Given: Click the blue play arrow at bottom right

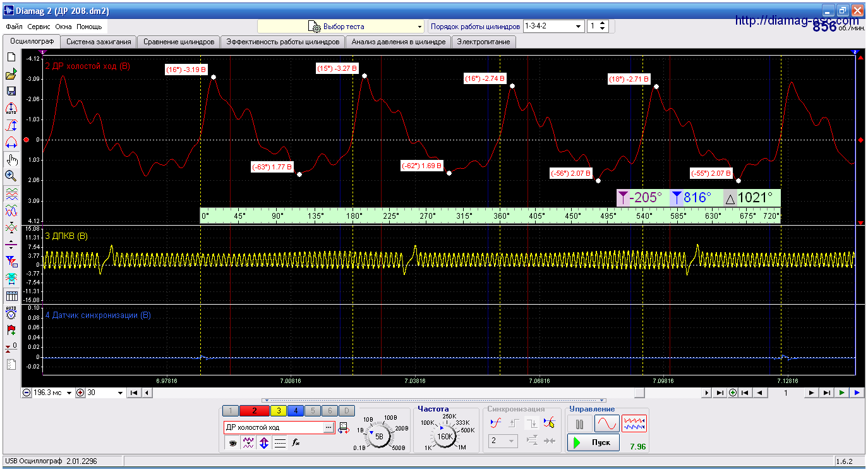Looking at the screenshot, I should [857, 393].
